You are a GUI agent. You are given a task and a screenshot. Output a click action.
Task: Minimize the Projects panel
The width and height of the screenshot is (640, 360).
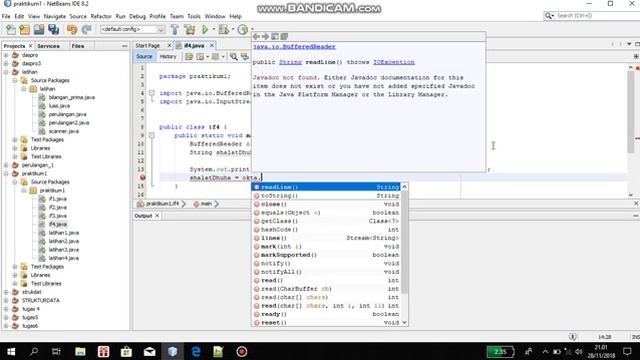click(124, 46)
